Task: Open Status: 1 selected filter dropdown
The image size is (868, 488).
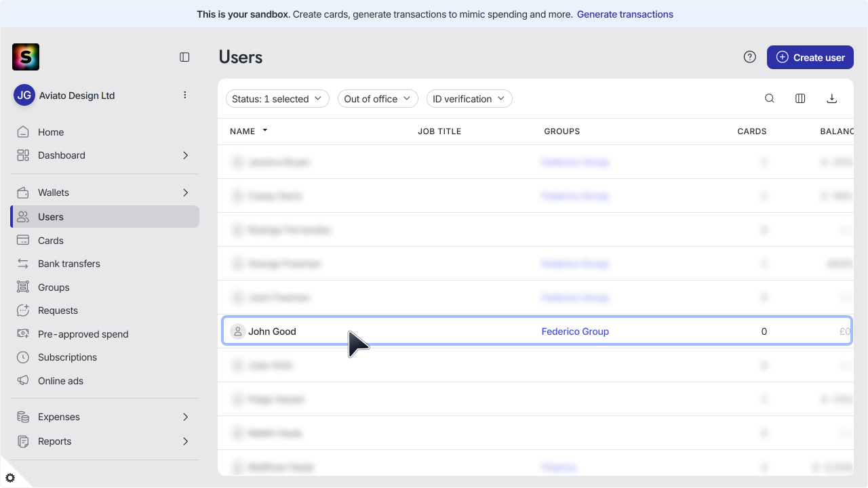Action: pos(277,99)
